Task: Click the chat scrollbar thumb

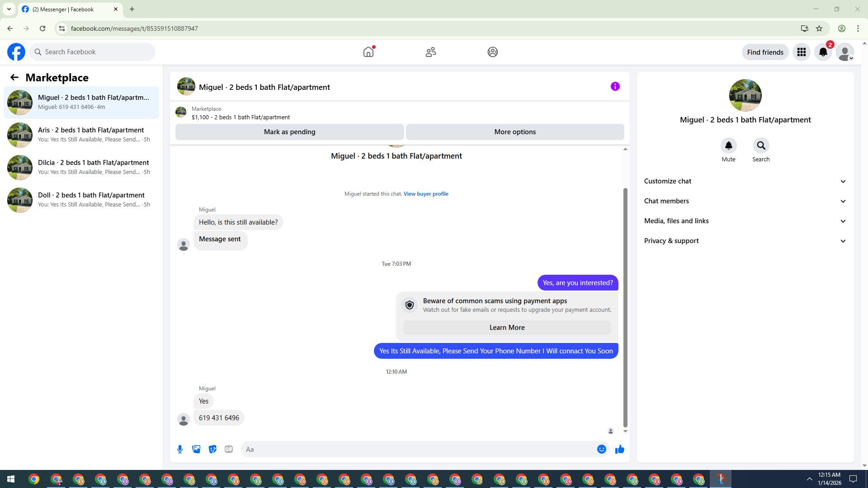Action: pos(625,307)
